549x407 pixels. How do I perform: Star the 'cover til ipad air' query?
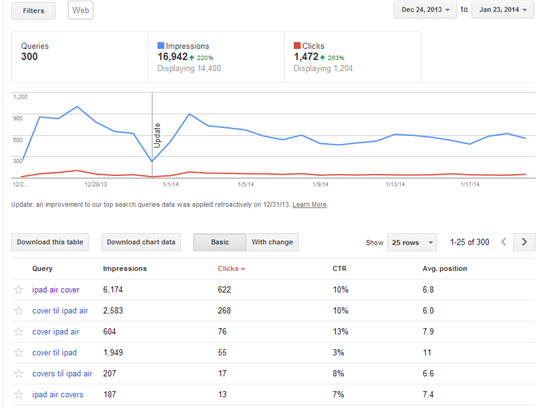[19, 311]
